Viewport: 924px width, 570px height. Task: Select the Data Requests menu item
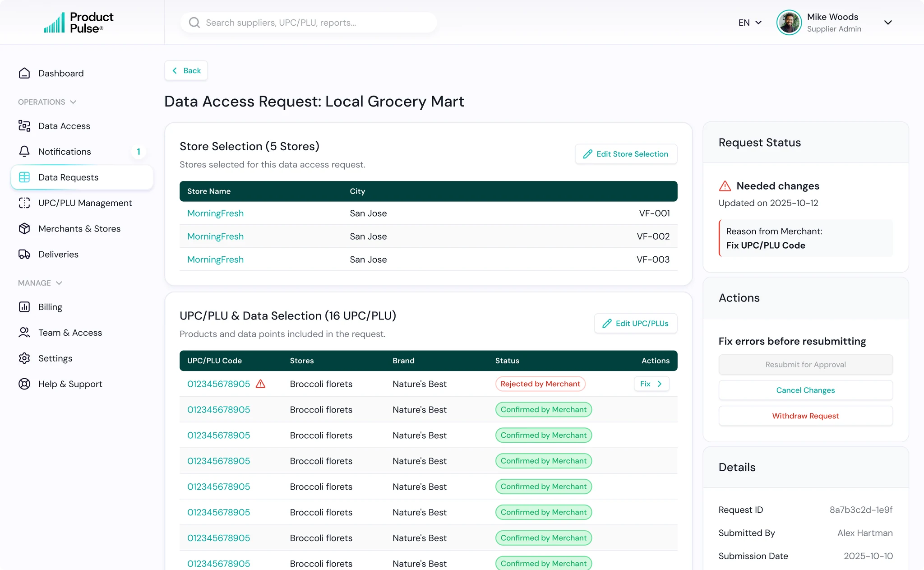82,177
